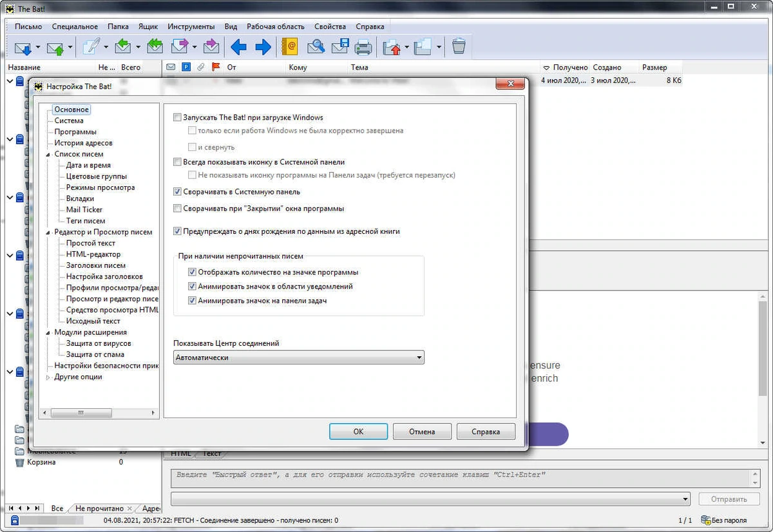The height and width of the screenshot is (532, 773).
Task: Go to next message with blue right arrow
Action: pos(263,47)
